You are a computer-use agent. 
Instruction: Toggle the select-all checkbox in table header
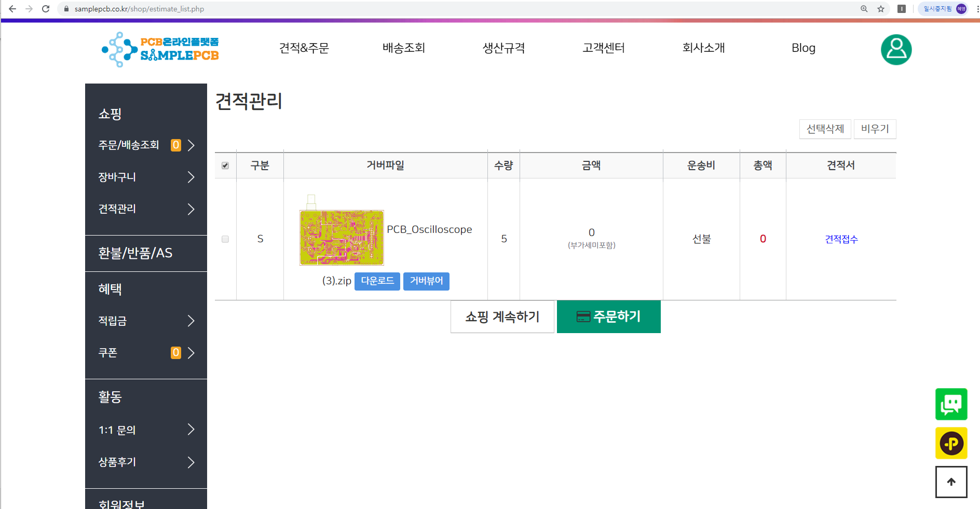click(225, 166)
